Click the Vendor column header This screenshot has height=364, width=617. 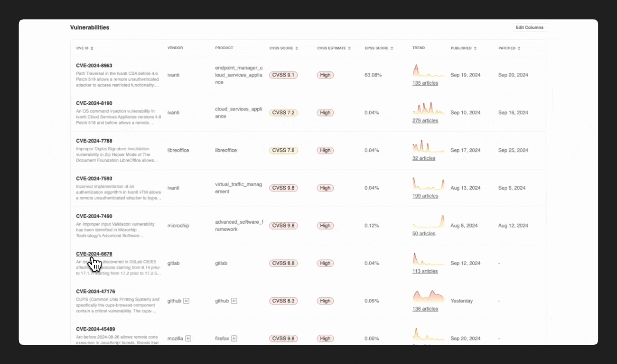pos(175,48)
